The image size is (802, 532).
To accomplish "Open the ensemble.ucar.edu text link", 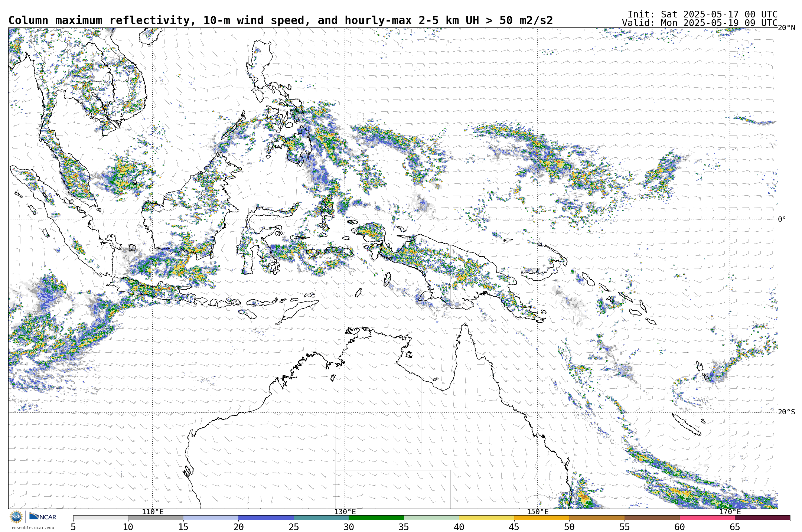I will click(x=33, y=528).
